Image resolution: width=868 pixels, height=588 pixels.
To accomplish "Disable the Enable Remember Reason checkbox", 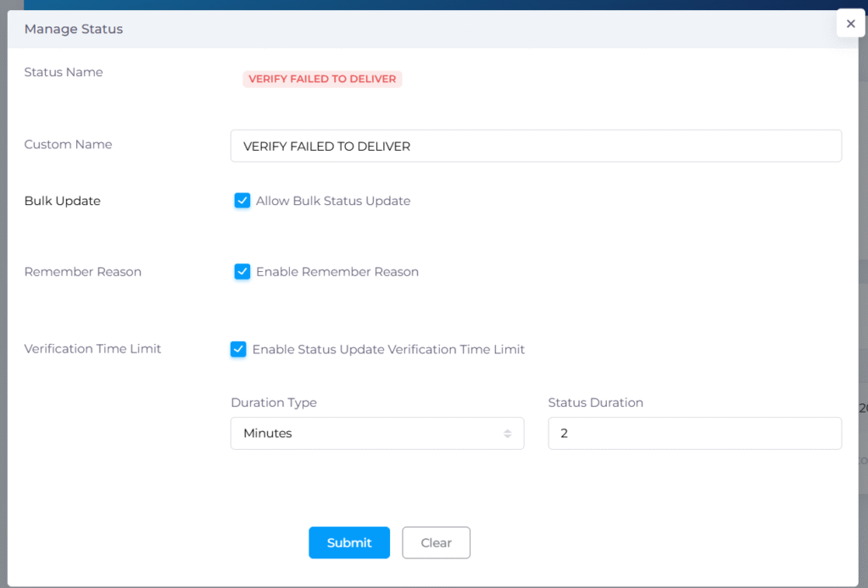I will [242, 272].
